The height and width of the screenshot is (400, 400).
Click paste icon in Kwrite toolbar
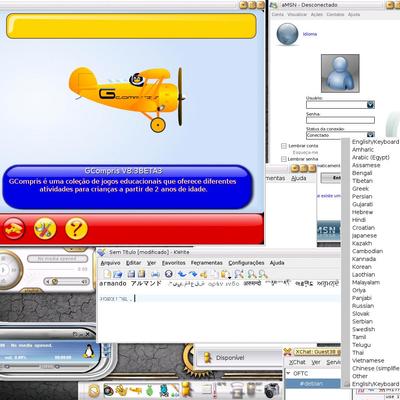point(225,274)
